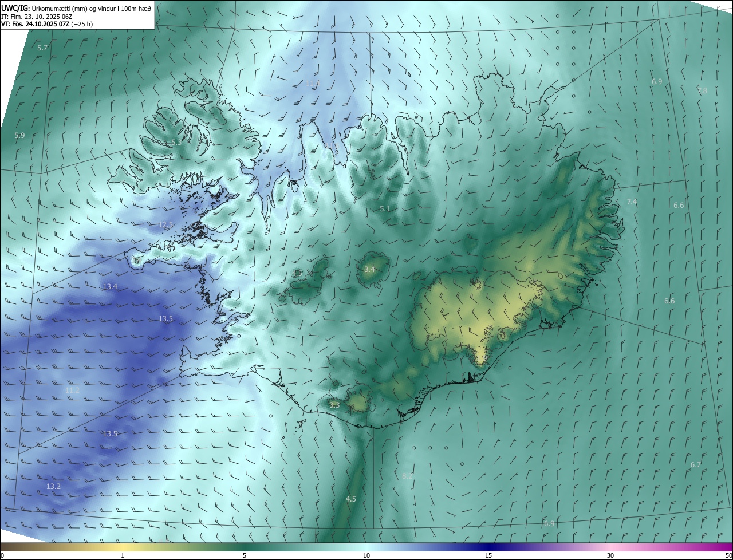Pick the yellow band on the color scale
Screen dimensions: 733x560
click(x=123, y=547)
